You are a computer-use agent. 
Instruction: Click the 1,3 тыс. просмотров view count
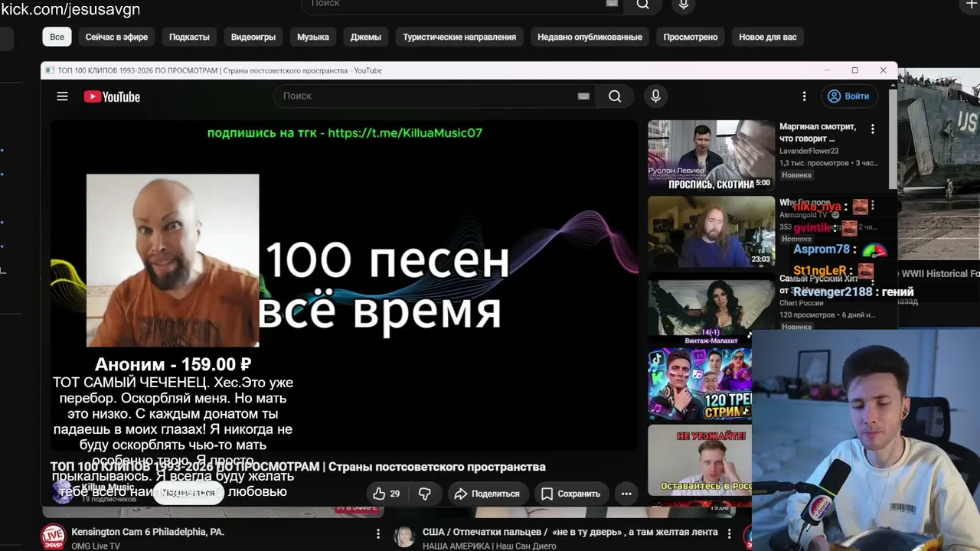click(814, 163)
